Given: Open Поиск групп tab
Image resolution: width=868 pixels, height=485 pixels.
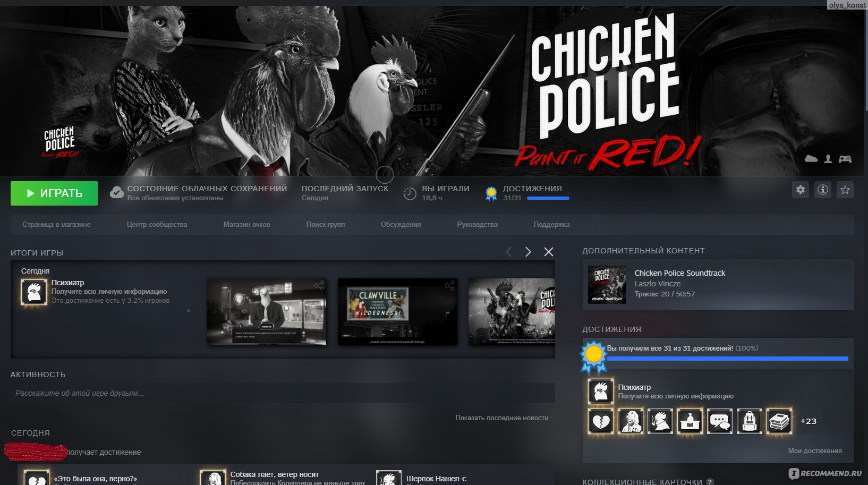Looking at the screenshot, I should tap(326, 225).
